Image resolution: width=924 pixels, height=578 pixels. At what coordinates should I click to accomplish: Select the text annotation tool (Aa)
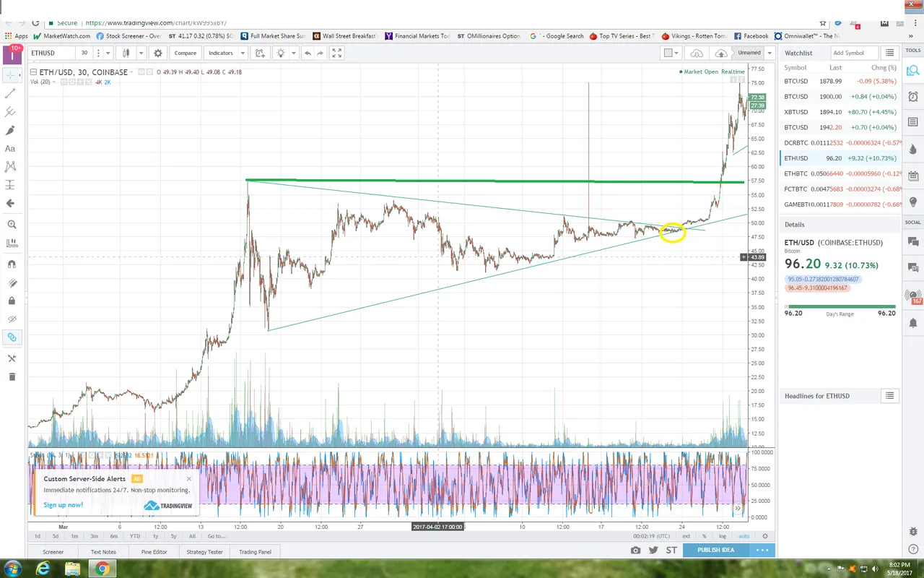10,149
